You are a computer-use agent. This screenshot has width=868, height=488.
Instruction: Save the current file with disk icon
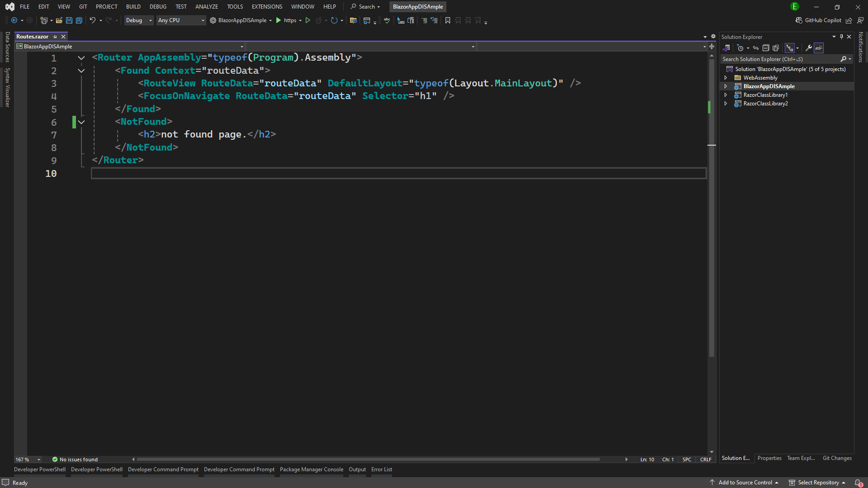click(x=69, y=20)
